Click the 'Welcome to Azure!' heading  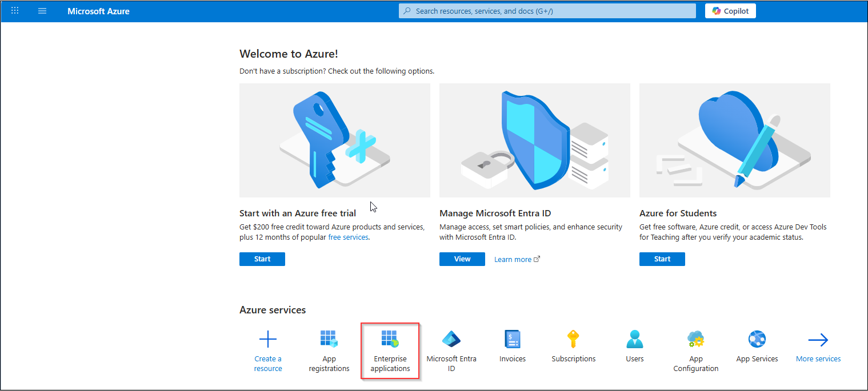coord(289,54)
